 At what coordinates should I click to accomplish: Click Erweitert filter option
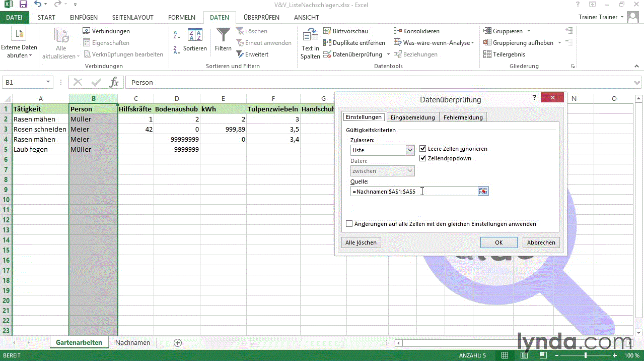[x=252, y=54]
